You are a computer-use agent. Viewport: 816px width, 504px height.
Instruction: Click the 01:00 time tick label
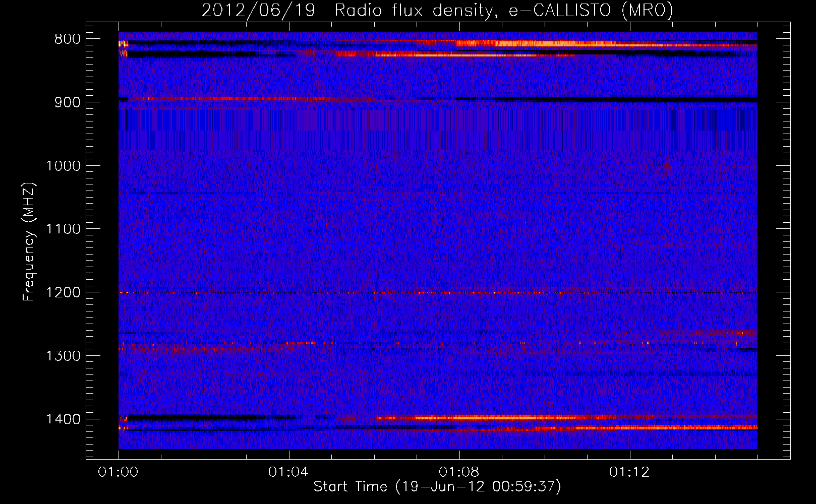(x=118, y=472)
